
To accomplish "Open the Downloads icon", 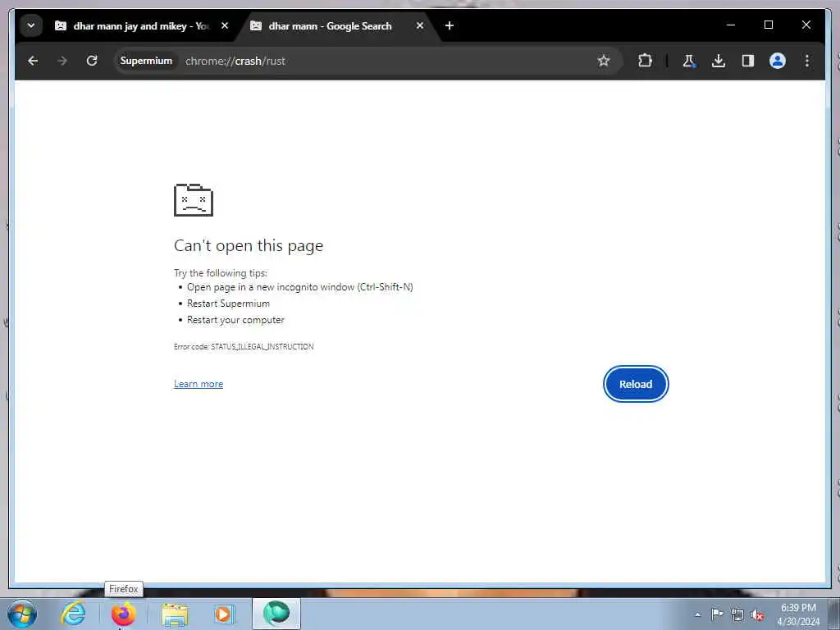I will point(719,61).
